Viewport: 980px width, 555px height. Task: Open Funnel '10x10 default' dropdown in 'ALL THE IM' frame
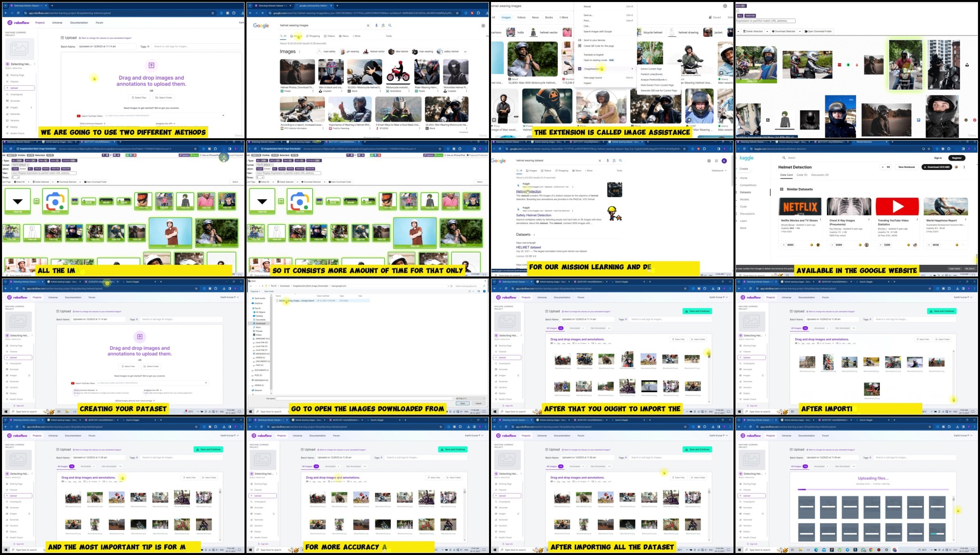point(20,165)
